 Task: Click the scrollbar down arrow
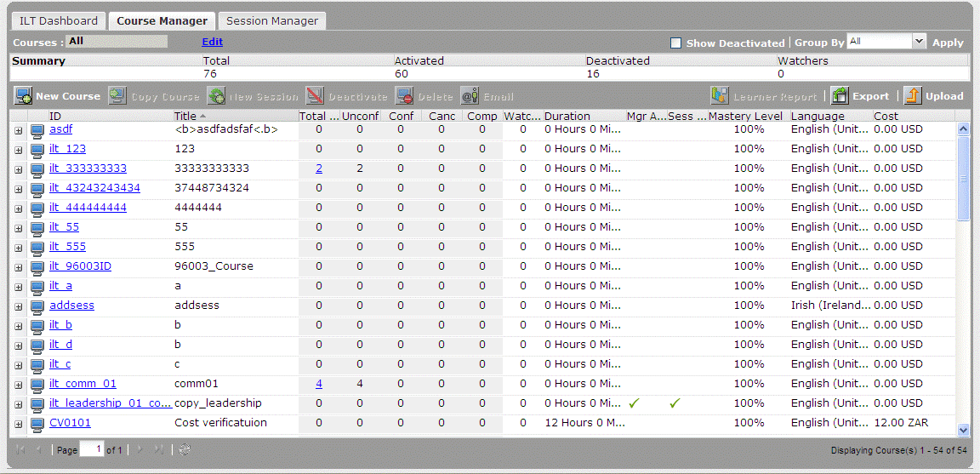[x=962, y=429]
